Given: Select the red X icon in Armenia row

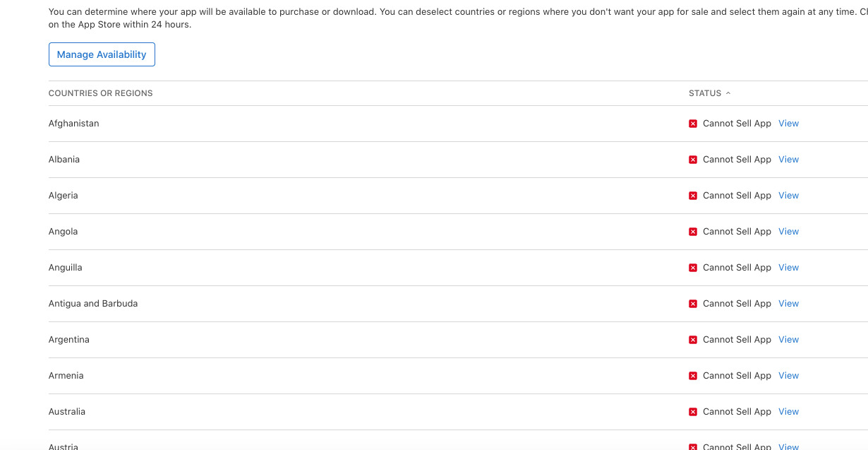Looking at the screenshot, I should click(693, 376).
